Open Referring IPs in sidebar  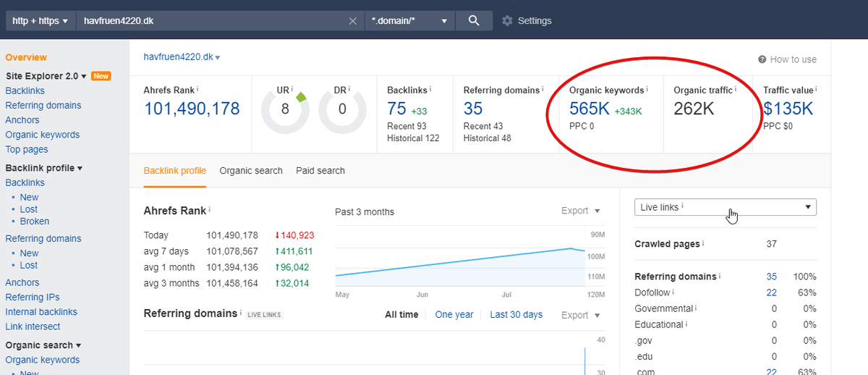coord(33,297)
